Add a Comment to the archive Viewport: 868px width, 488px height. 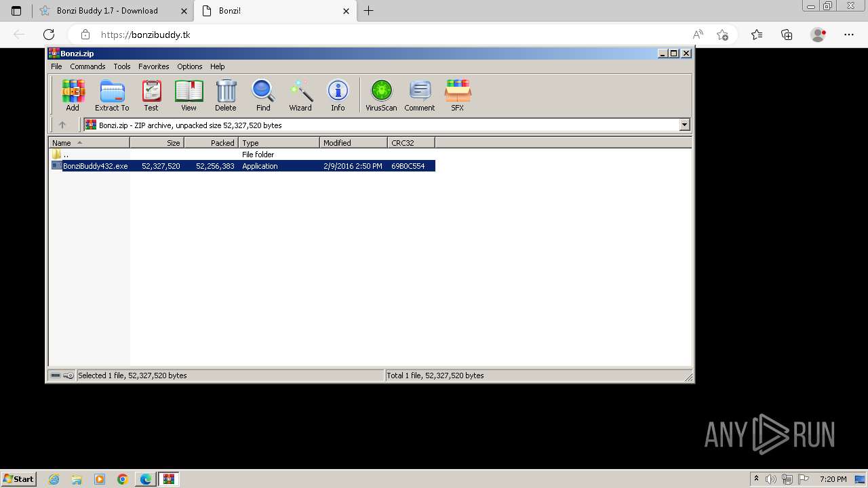[x=420, y=95]
